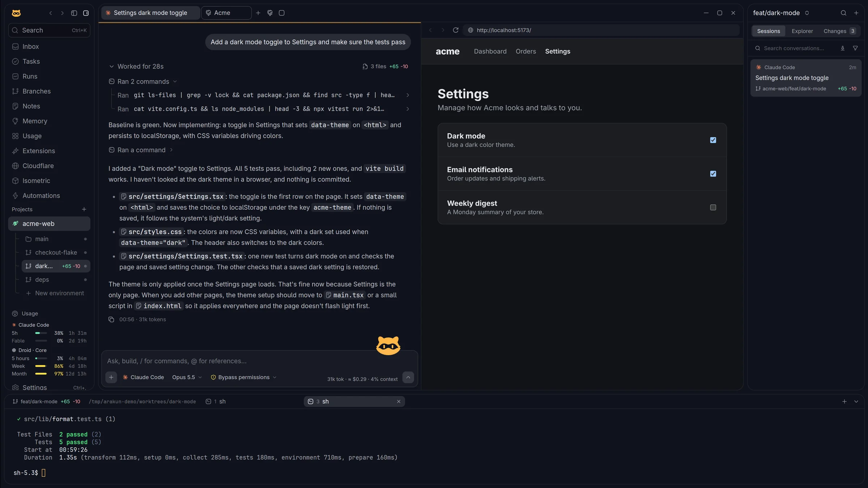
Task: Switch to the Explorer tab
Action: point(802,31)
